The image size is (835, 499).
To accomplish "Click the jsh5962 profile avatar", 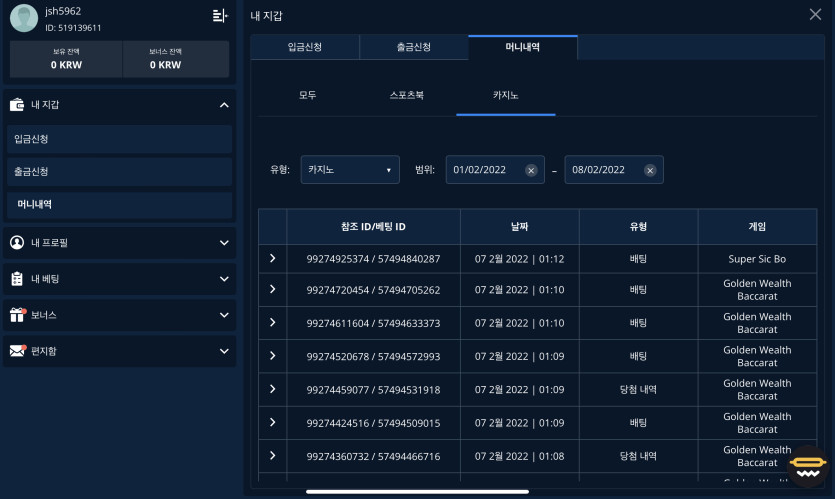I will coord(24,18).
